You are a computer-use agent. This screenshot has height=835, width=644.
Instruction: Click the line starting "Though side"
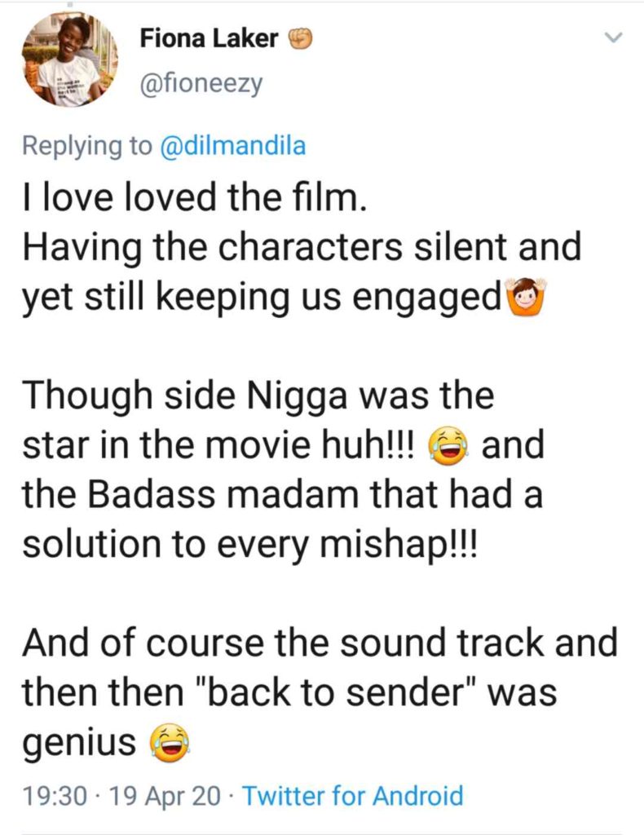(x=258, y=398)
